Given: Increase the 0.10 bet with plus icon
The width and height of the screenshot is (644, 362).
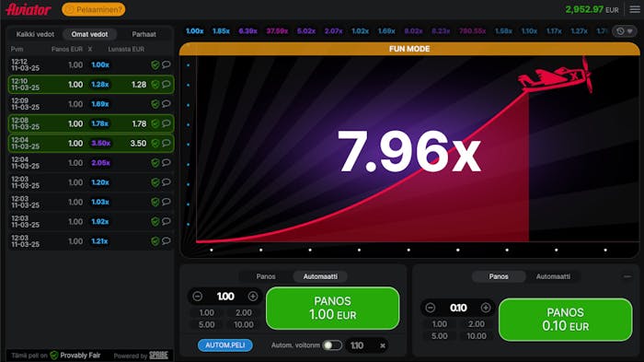Looking at the screenshot, I should [486, 308].
